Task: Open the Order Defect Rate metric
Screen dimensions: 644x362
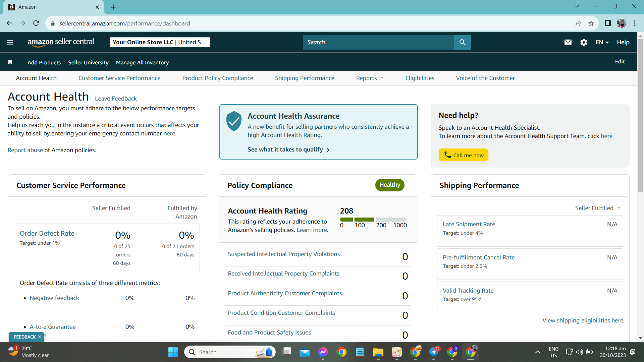Action: click(47, 233)
